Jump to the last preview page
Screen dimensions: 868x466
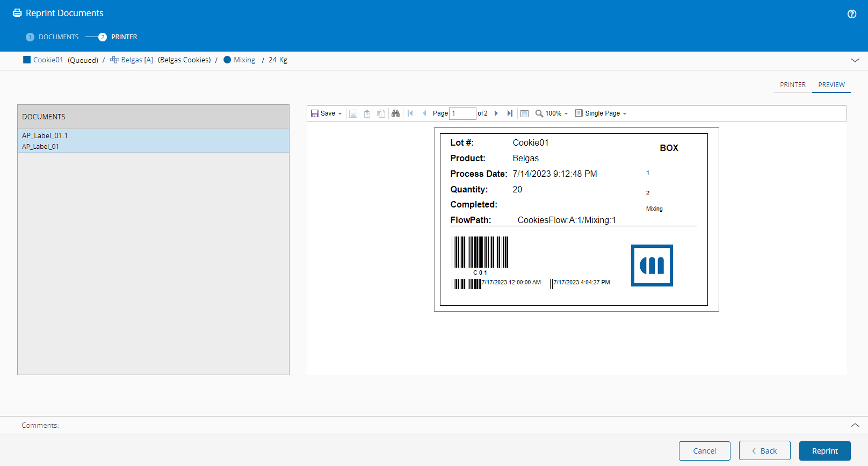coord(510,113)
